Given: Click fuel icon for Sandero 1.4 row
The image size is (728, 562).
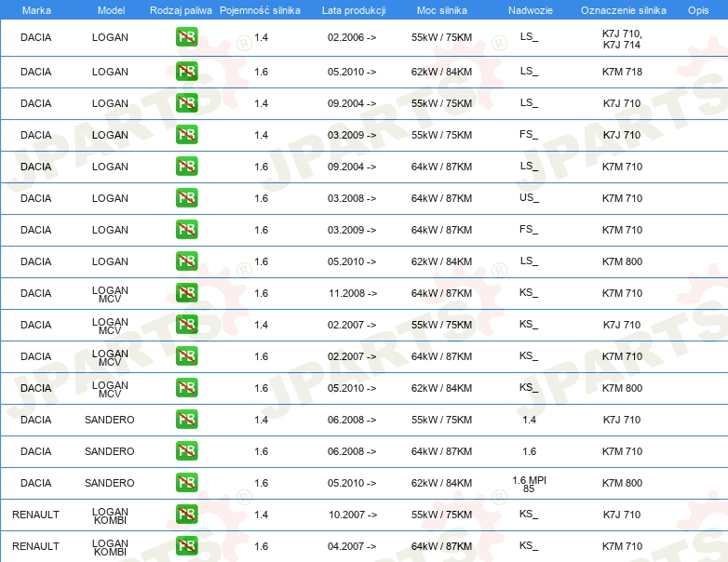Looking at the screenshot, I should click(186, 420).
